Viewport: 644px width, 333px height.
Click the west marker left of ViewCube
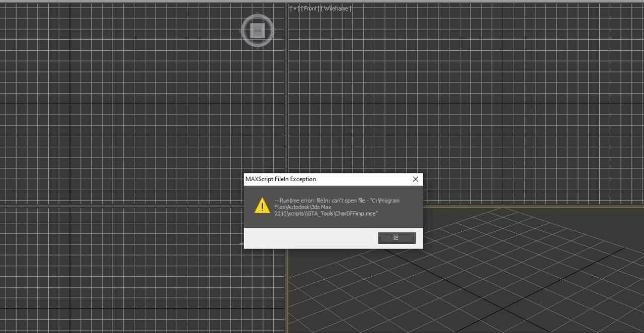point(241,31)
